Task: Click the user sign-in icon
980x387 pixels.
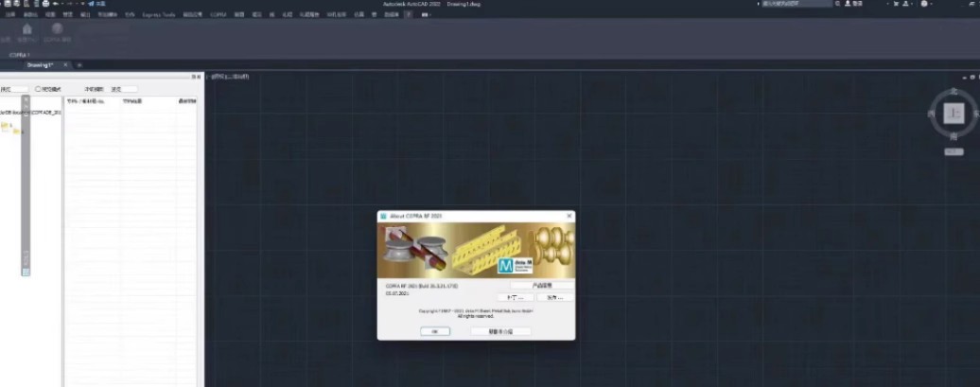Action: point(848,4)
